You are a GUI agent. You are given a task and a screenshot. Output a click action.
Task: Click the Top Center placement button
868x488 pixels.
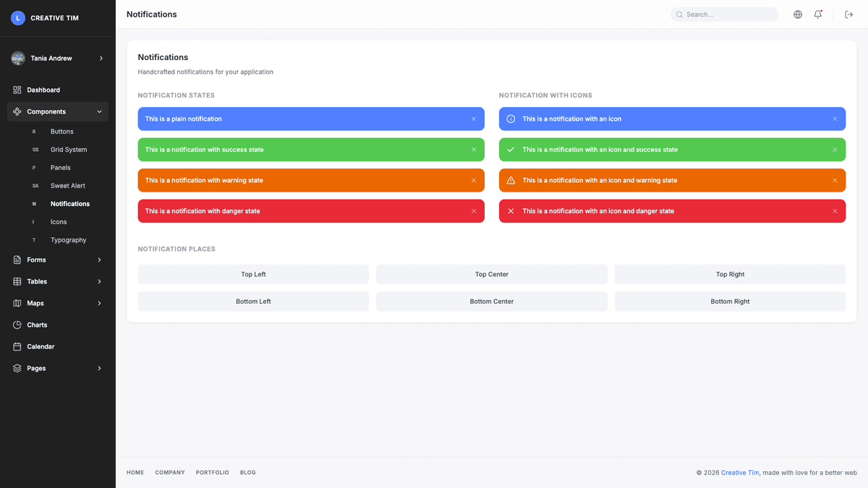pos(491,274)
